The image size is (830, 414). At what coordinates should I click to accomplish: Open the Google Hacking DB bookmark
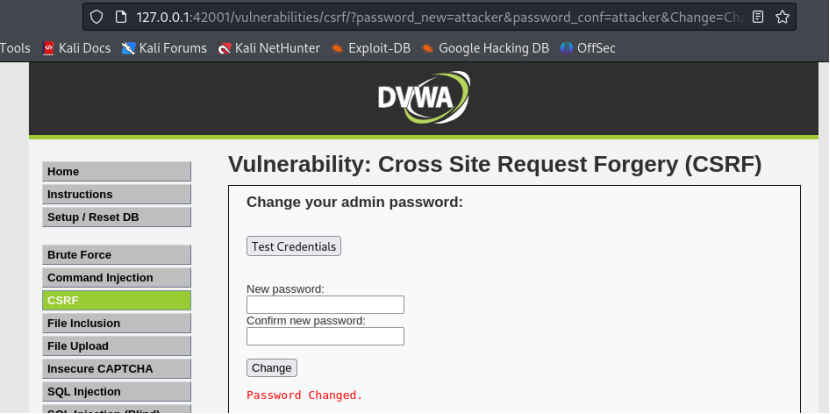point(484,48)
